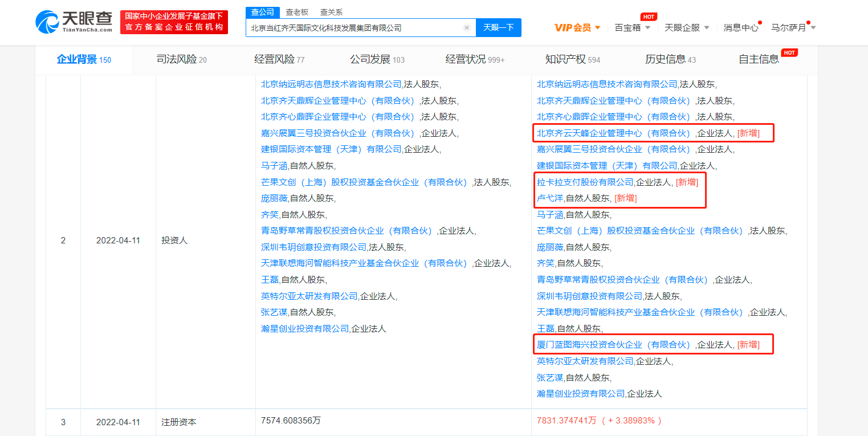Click inside the company search input field
Screen dimensions: 868x436
click(x=353, y=27)
